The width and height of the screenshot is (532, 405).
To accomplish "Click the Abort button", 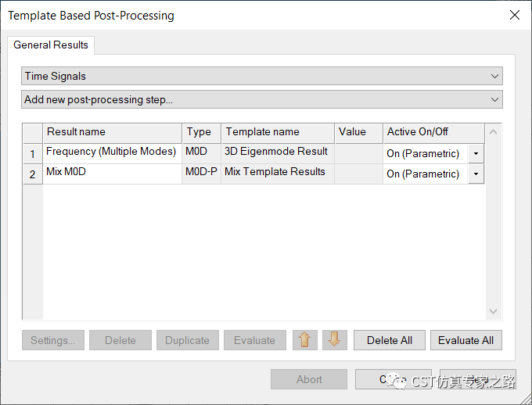I will [309, 379].
